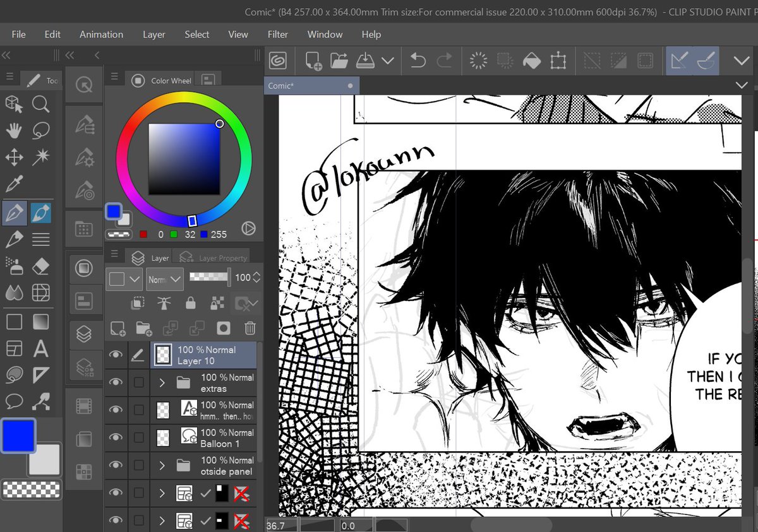
Task: Select the Eyedropper tool
Action: [x=14, y=184]
